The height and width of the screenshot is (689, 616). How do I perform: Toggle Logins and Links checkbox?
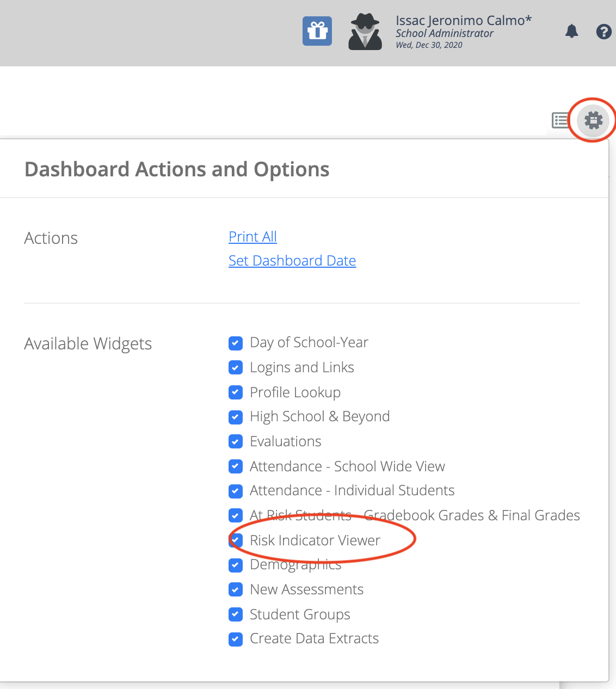pos(236,367)
